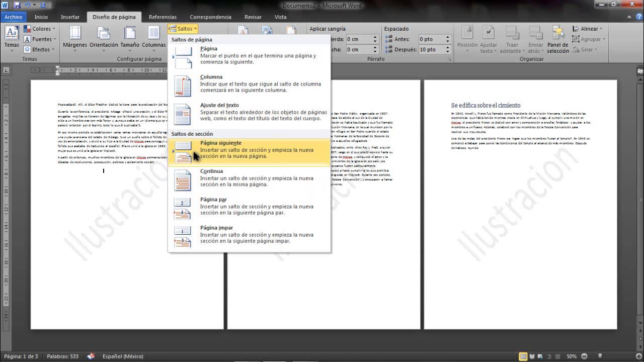644x362 pixels.
Task: Open the Agrupar dropdown
Action: click(x=589, y=39)
